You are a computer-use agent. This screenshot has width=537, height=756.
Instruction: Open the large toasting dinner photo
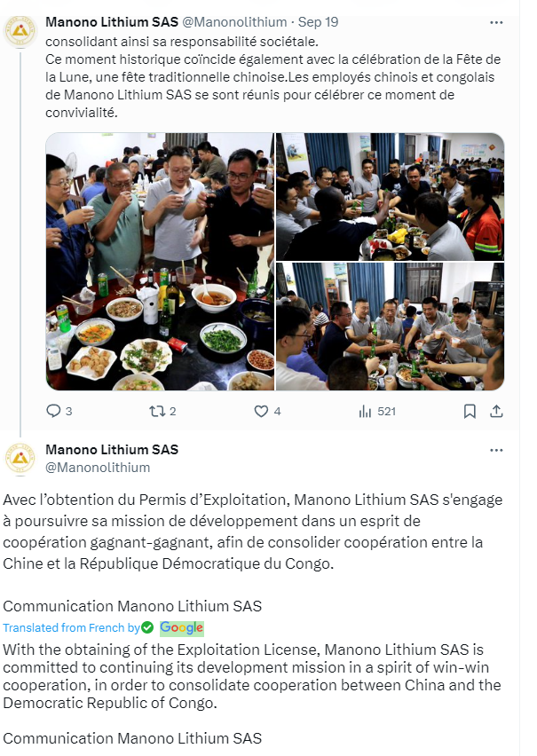pos(160,262)
